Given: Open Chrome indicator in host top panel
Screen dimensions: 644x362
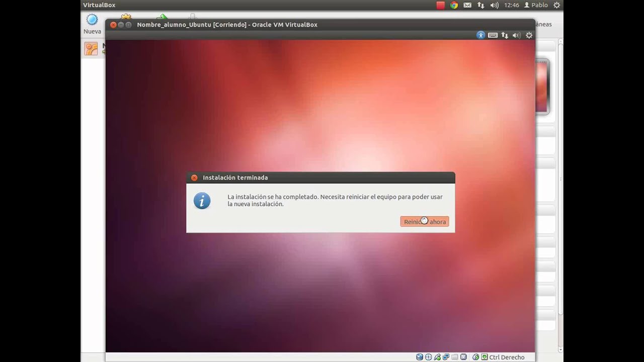Looking at the screenshot, I should (x=454, y=5).
